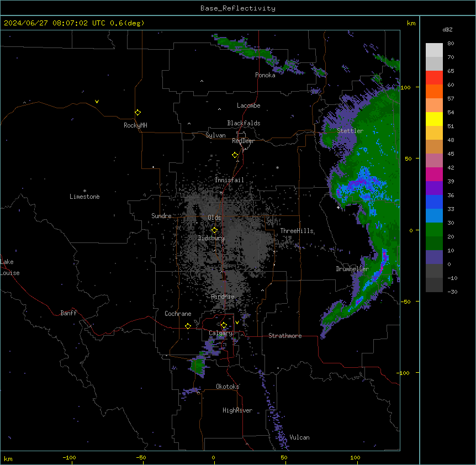Image resolution: width=476 pixels, height=465 pixels.
Task: Click the dBZ legend heading
Action: pos(447,29)
